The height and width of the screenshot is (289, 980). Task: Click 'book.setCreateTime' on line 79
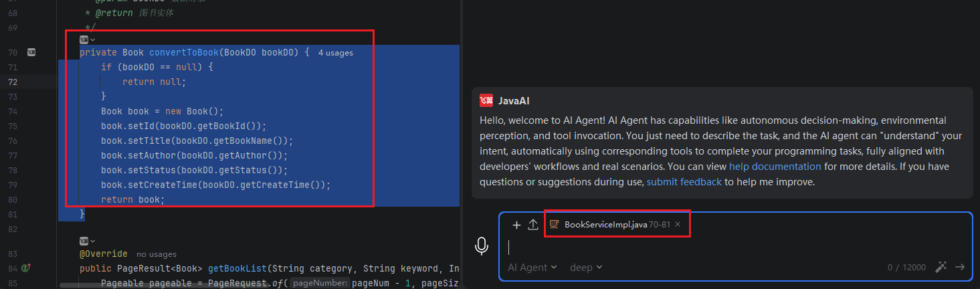pyautogui.click(x=149, y=185)
